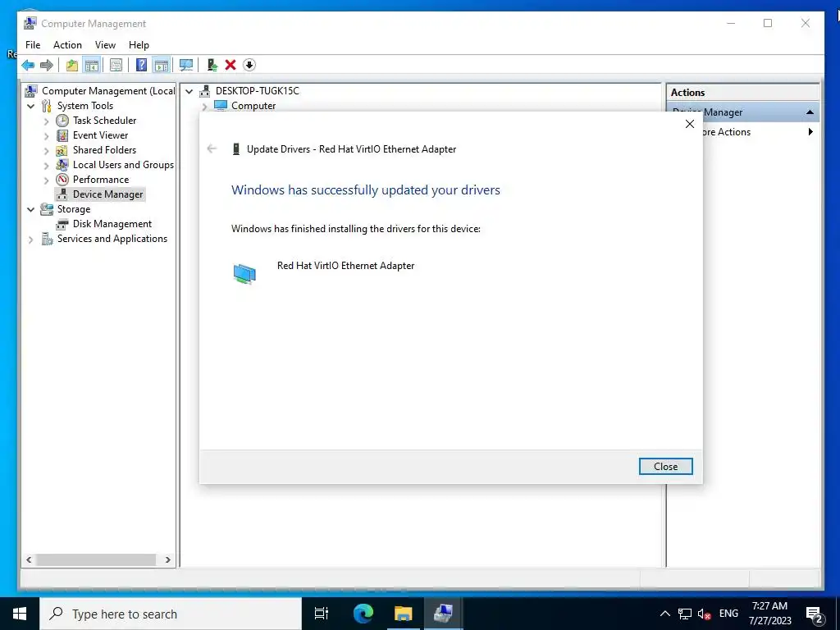This screenshot has width=840, height=630.
Task: Select DESKTOP-TUGK15C root device node
Action: [257, 91]
